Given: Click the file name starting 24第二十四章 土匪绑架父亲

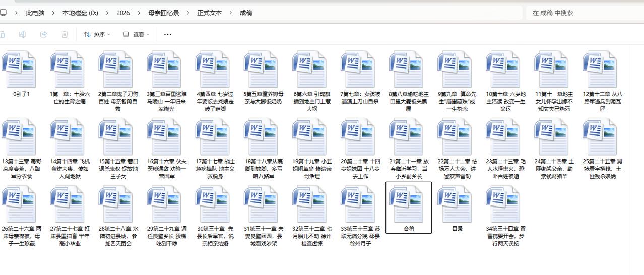Looking at the screenshot, I should click(554, 169).
